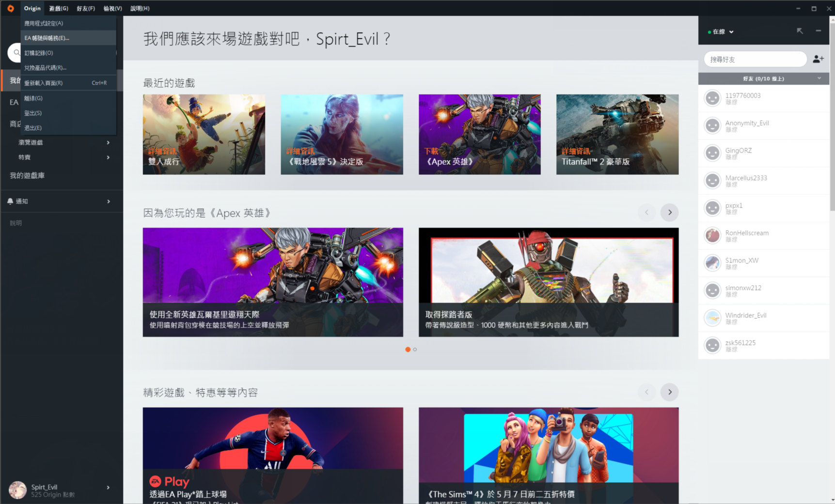Minimize the friends panel with dash icon
This screenshot has height=504, width=835.
(818, 31)
